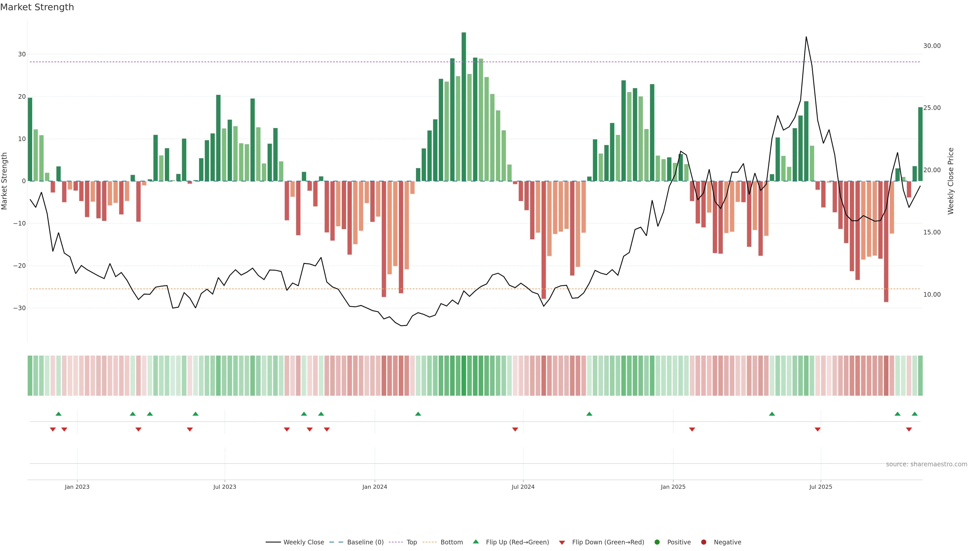Click the red Flip Down triangle legend icon
Image resolution: width=980 pixels, height=551 pixels.
pyautogui.click(x=561, y=542)
